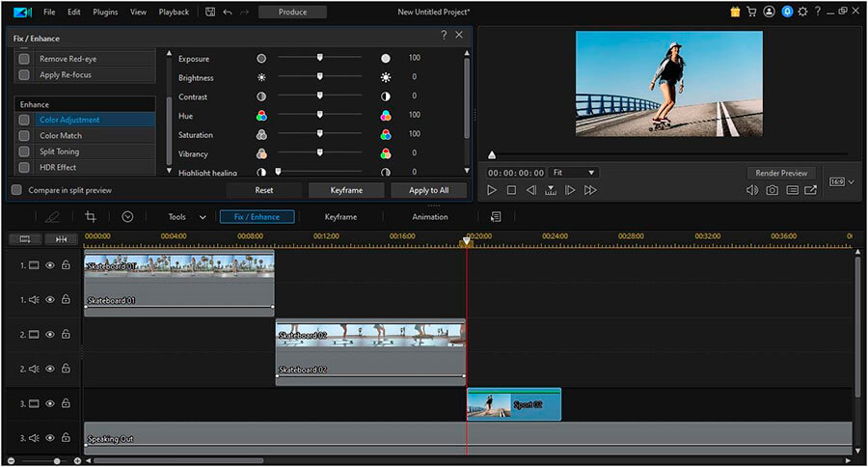This screenshot has width=868, height=467.
Task: Click the Produce button
Action: click(x=292, y=12)
